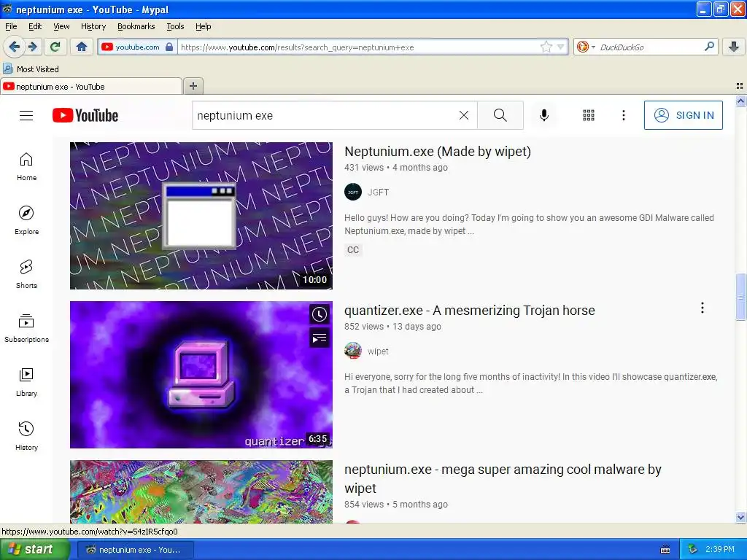Image resolution: width=747 pixels, height=560 pixels.
Task: Open the Edit menu
Action: [35, 26]
